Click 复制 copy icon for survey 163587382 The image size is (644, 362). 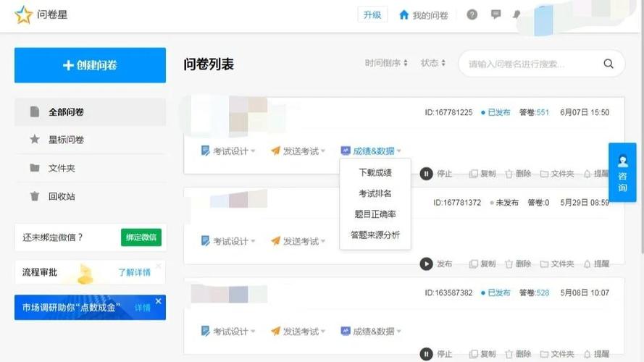click(474, 354)
